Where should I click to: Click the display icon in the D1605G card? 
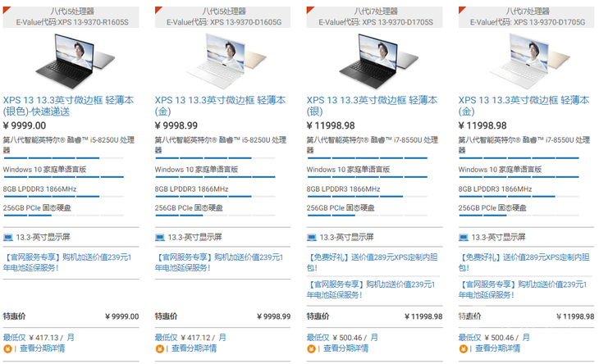click(160, 238)
